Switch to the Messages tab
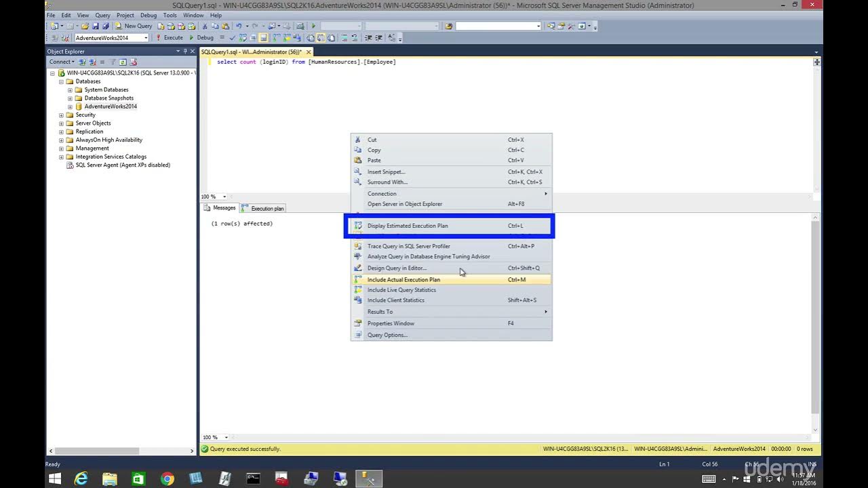The height and width of the screenshot is (488, 868). point(220,208)
